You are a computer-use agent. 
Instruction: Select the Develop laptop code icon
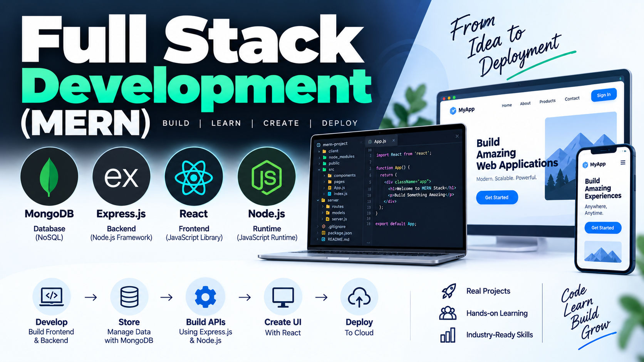52,297
